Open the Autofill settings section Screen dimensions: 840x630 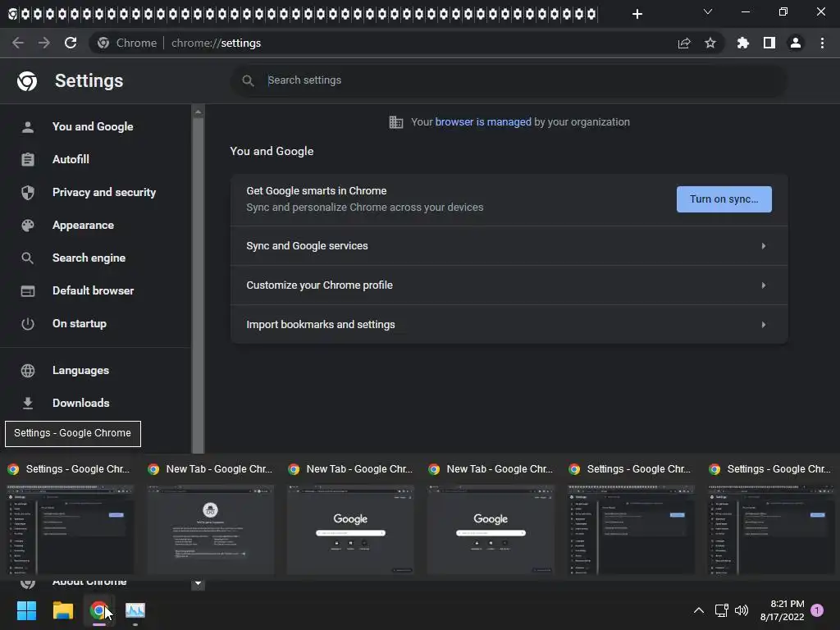coord(71,159)
